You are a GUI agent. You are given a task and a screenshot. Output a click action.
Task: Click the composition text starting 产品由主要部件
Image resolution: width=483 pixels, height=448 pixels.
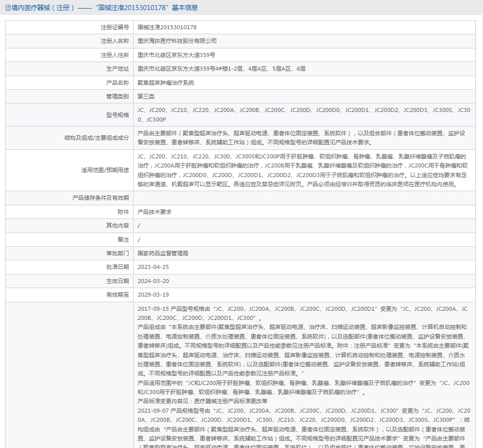pyautogui.click(x=301, y=138)
